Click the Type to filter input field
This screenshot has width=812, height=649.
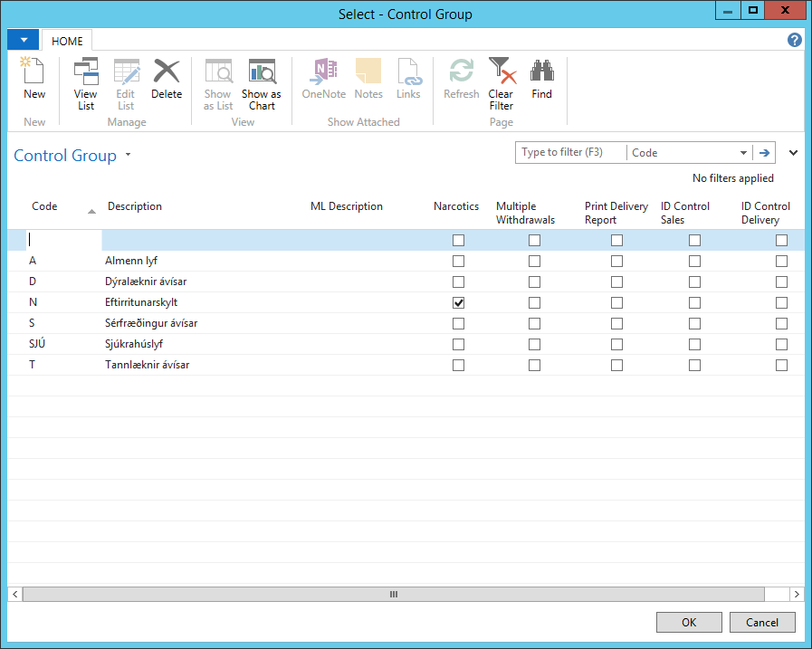click(570, 153)
